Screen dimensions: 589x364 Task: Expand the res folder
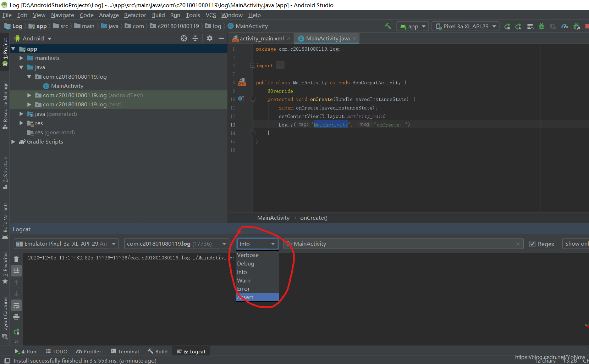(x=21, y=123)
